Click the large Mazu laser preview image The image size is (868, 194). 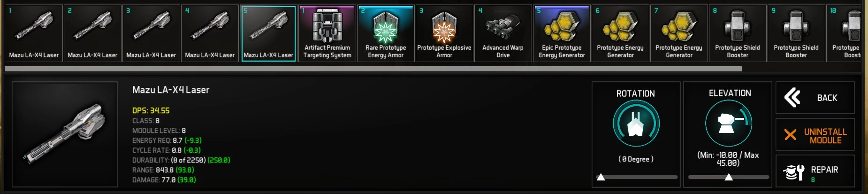tap(65, 134)
